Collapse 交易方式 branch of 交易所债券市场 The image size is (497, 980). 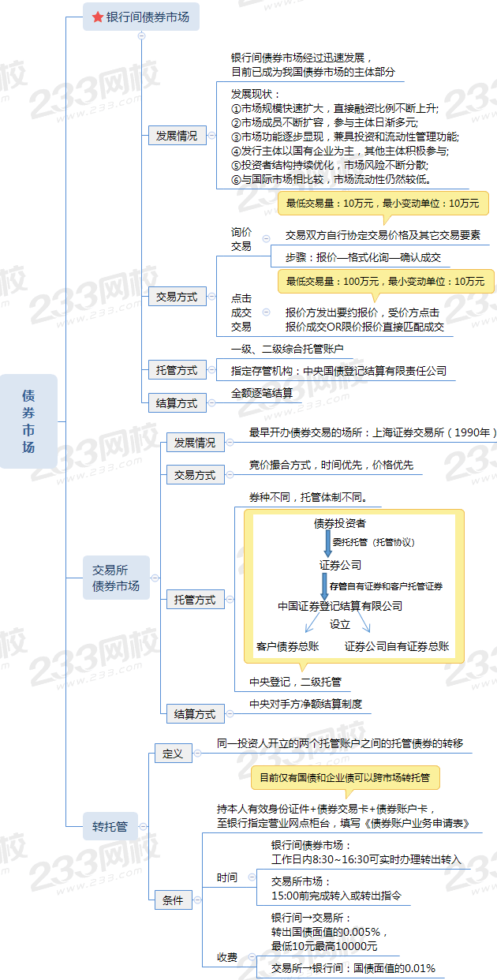click(230, 475)
